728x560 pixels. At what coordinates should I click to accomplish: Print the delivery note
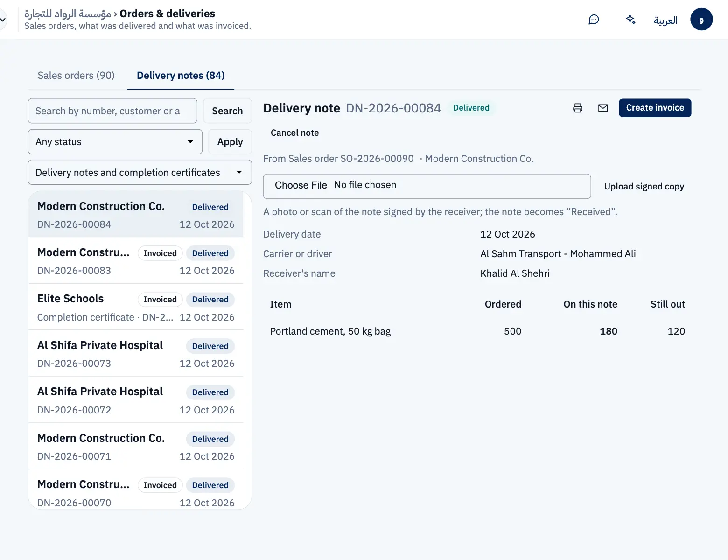578,108
